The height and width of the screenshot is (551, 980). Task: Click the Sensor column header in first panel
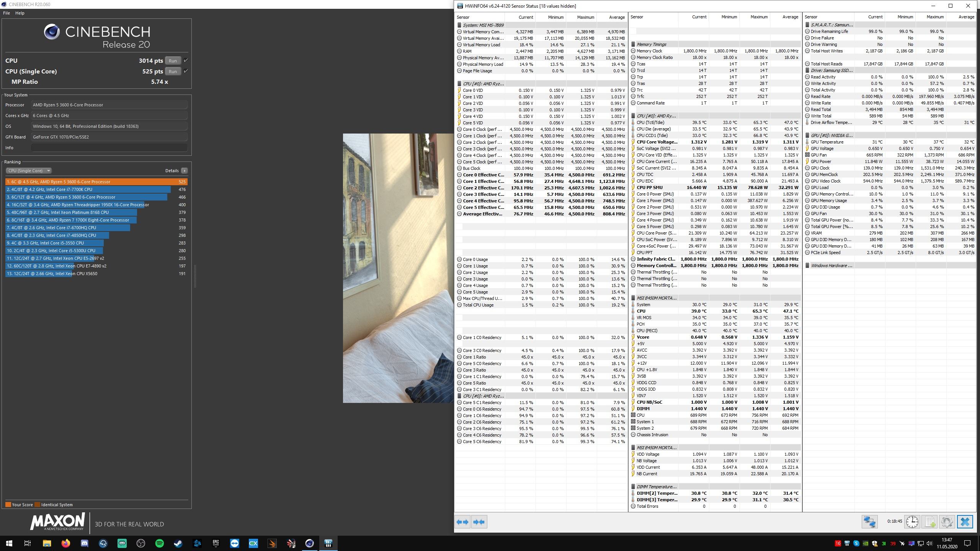[480, 17]
